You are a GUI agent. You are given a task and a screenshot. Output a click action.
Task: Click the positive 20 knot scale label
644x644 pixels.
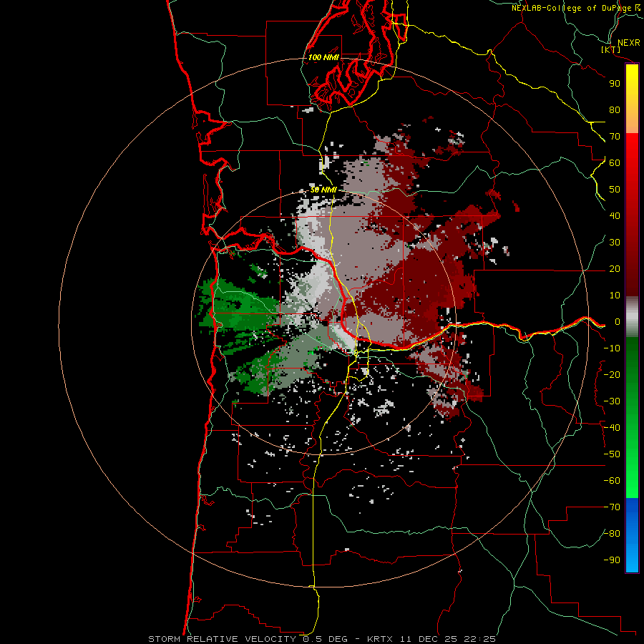(x=615, y=268)
